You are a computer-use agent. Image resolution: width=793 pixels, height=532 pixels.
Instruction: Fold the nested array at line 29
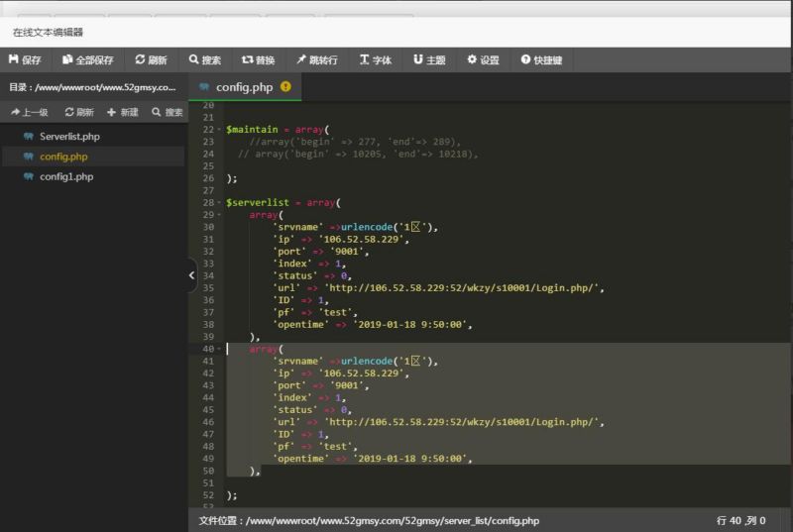[x=219, y=215]
